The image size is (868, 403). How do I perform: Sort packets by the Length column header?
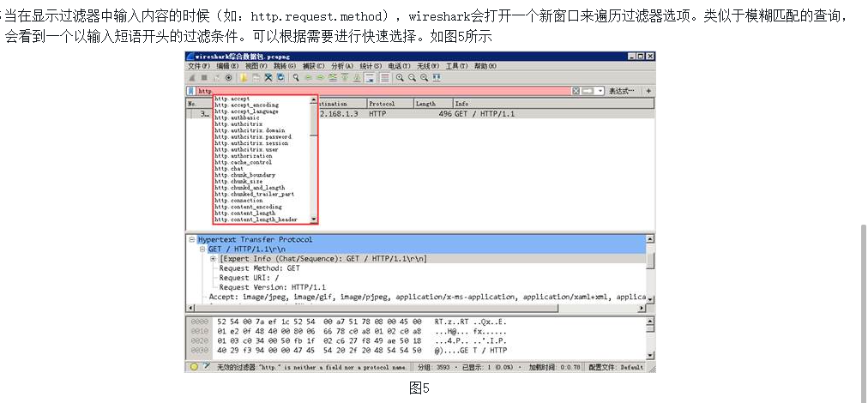(433, 104)
